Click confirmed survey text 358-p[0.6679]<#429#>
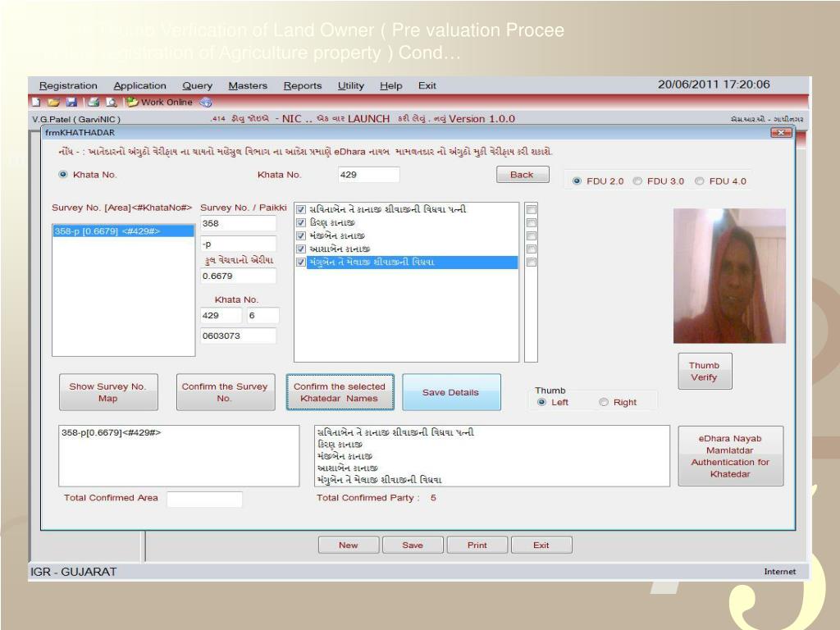This screenshot has width=840, height=630. 111,432
